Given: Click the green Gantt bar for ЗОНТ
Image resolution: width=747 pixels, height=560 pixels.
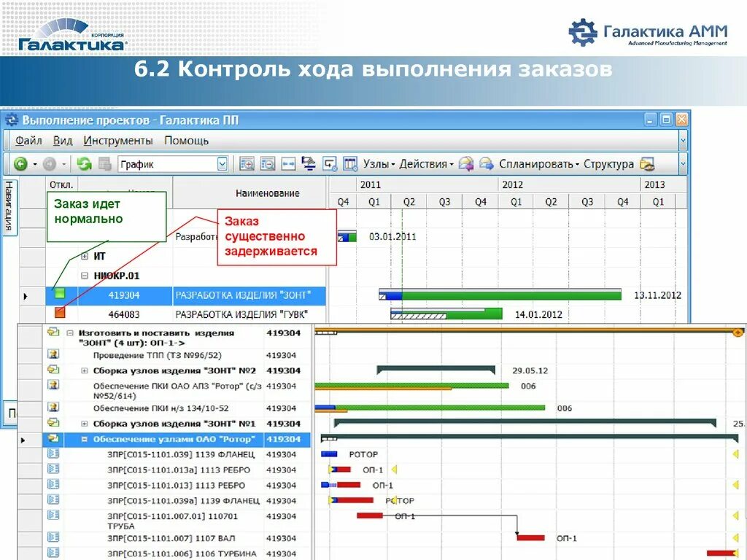Looking at the screenshot, I should (511, 296).
